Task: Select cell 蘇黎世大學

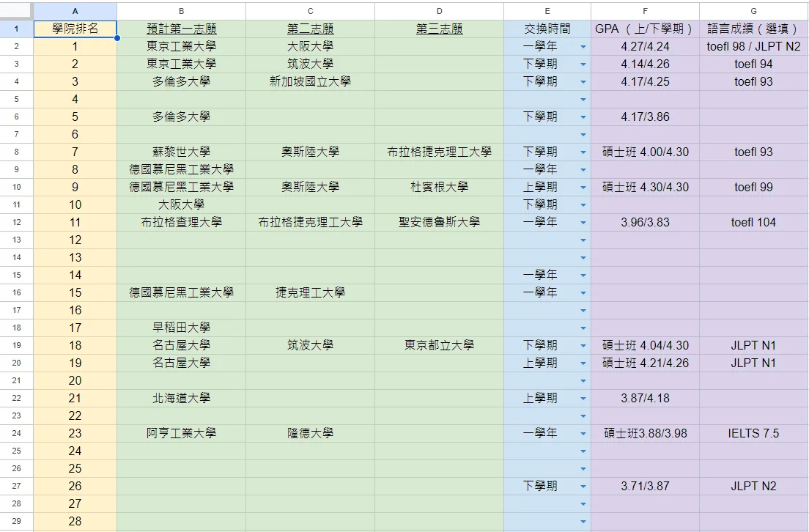Action: [x=181, y=152]
